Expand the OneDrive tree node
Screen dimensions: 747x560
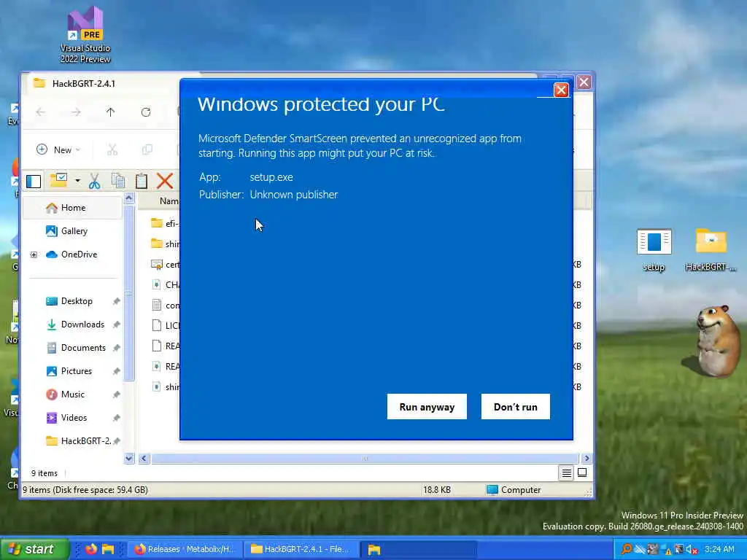[x=34, y=254]
